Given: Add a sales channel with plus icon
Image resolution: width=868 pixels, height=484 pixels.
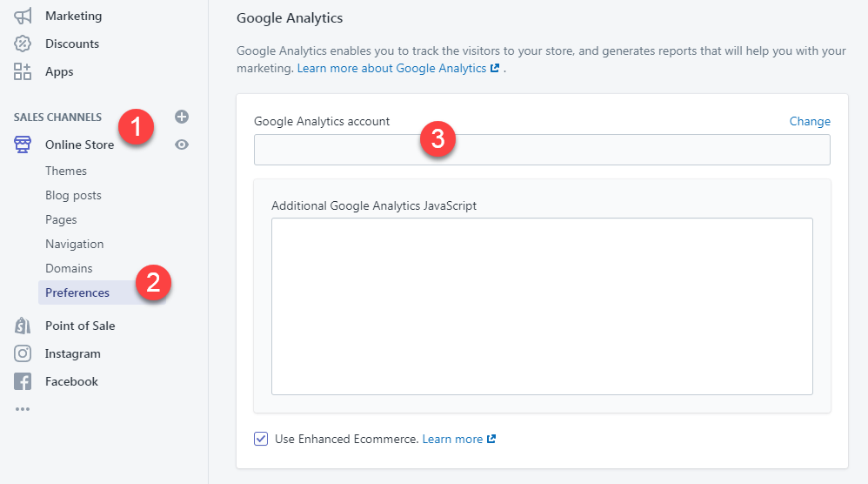Looking at the screenshot, I should [x=182, y=117].
